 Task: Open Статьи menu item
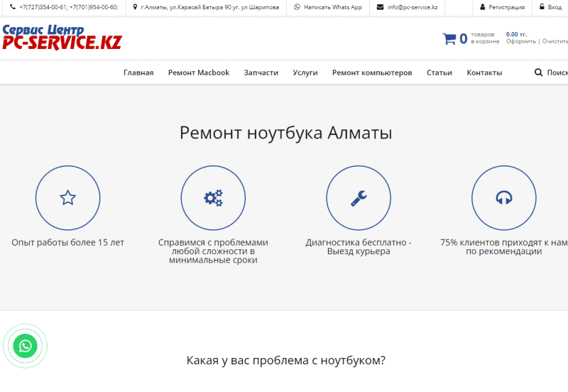point(439,72)
